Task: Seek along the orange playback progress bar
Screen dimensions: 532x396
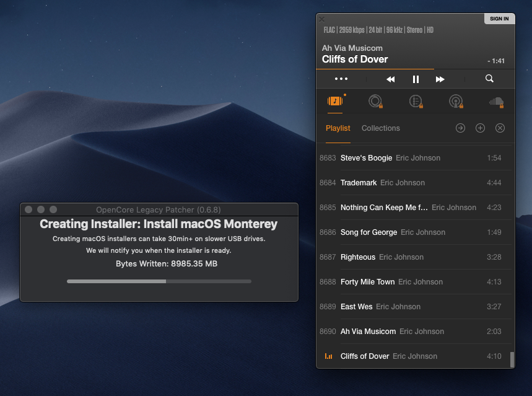Action: point(416,69)
